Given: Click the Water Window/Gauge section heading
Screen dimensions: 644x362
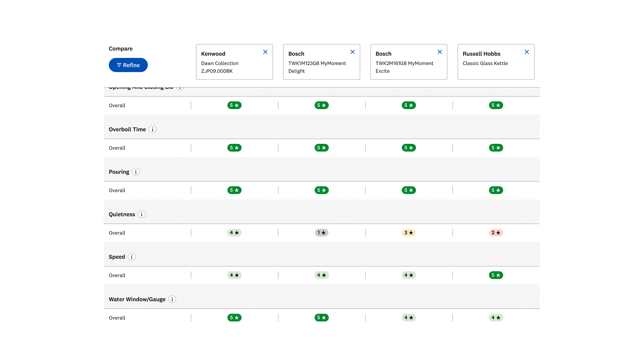Looking at the screenshot, I should coord(137,299).
